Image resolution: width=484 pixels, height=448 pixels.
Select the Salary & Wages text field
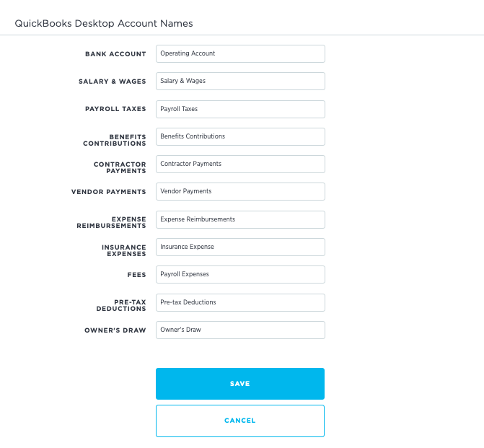coord(240,82)
